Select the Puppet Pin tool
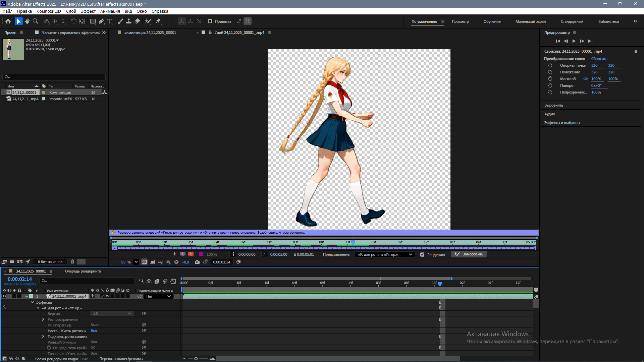Viewport: 644px width, 362px height. 158,21
